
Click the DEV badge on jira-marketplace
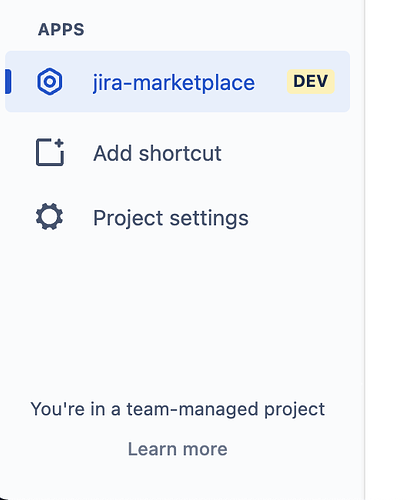click(x=311, y=81)
